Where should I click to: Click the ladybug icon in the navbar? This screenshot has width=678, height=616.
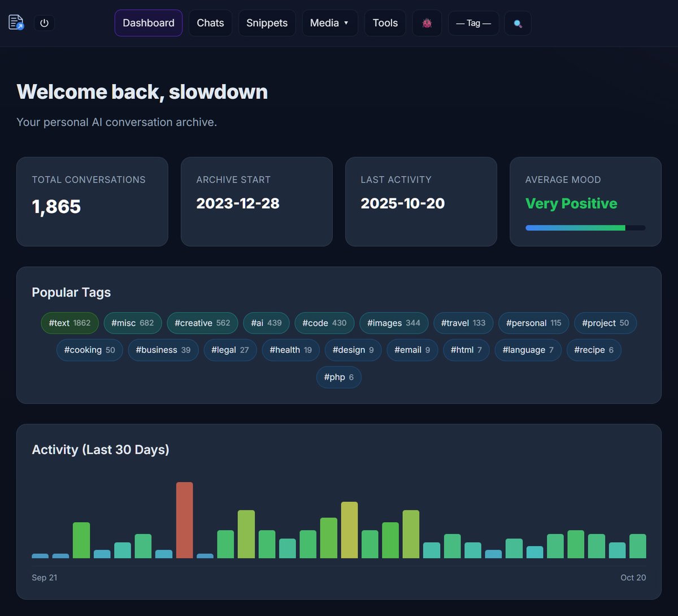pyautogui.click(x=427, y=23)
